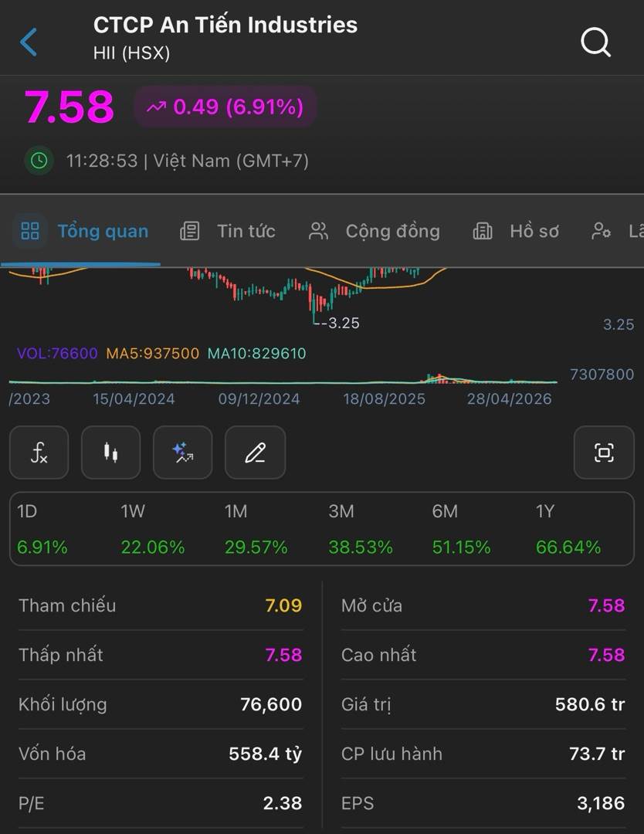The height and width of the screenshot is (834, 644).
Task: Switch to the Tin tức tab
Action: coord(228,231)
